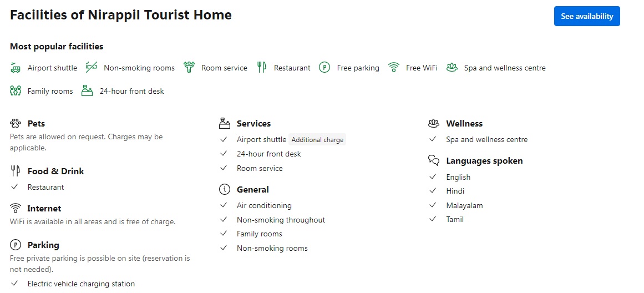The width and height of the screenshot is (644, 293).
Task: Click the See availability button
Action: click(x=586, y=16)
